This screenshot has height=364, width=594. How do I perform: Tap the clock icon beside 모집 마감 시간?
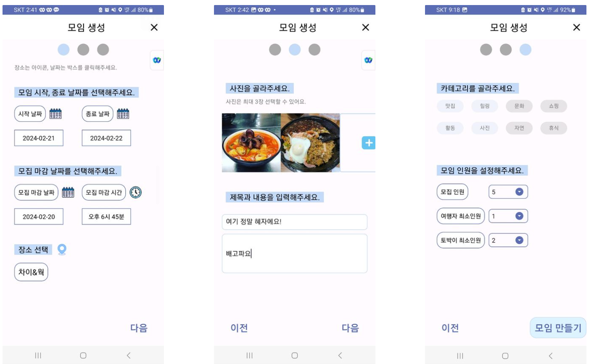[135, 193]
